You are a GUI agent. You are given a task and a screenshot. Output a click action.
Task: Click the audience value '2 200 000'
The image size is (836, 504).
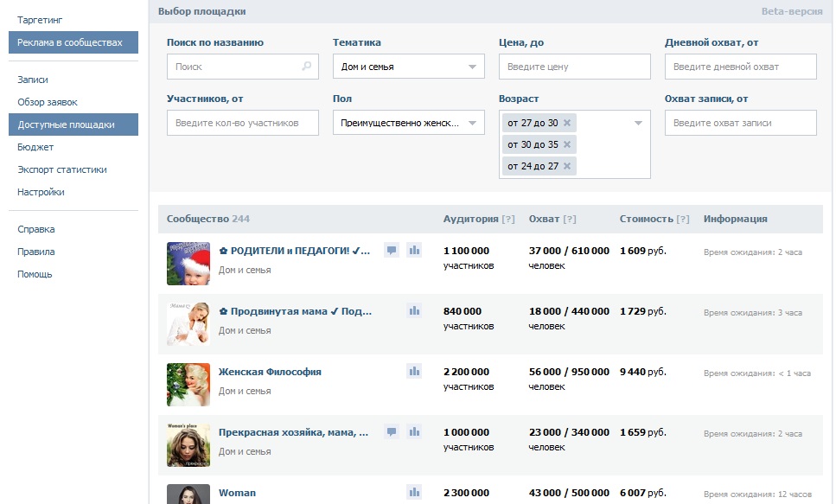click(x=466, y=372)
